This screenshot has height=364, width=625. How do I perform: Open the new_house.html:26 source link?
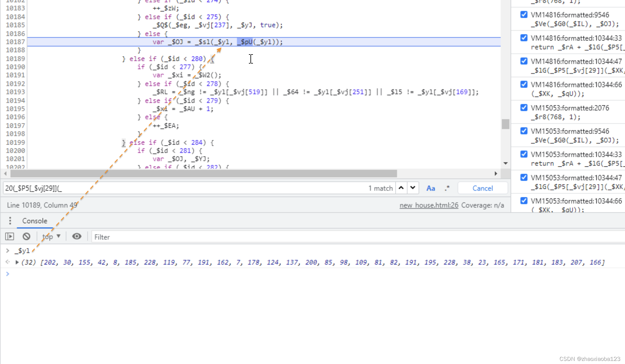[429, 205]
